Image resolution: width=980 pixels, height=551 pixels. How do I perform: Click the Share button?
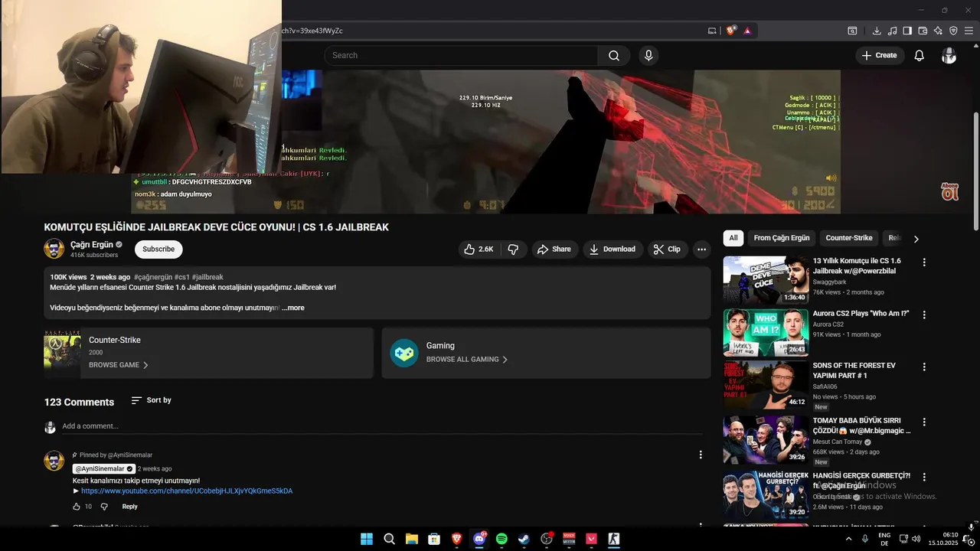pyautogui.click(x=554, y=249)
